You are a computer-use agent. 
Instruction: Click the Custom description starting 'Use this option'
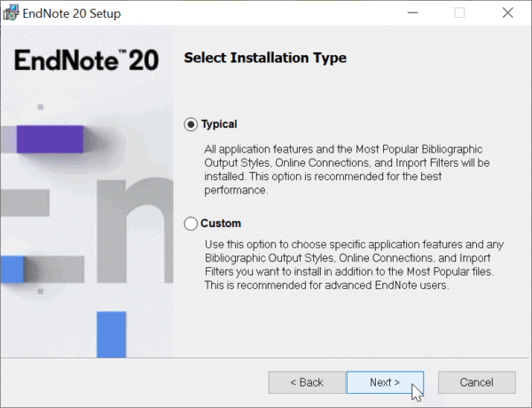coord(354,265)
